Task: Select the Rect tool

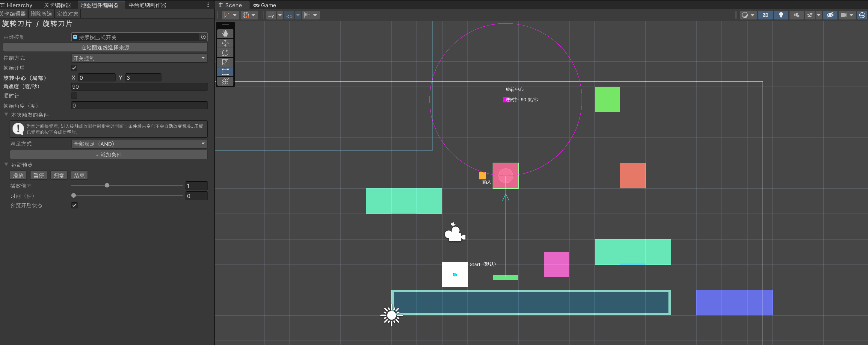Action: [225, 71]
